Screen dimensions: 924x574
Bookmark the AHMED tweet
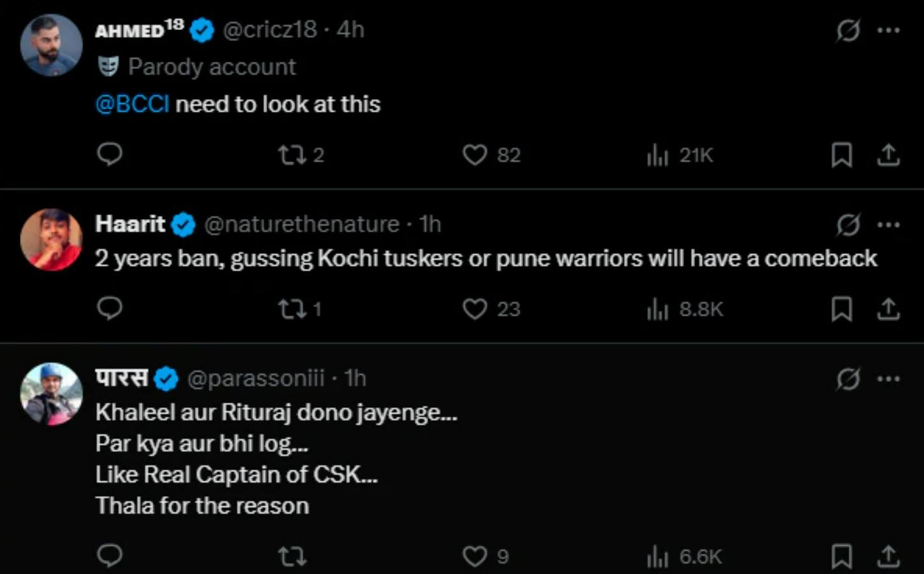coord(842,155)
